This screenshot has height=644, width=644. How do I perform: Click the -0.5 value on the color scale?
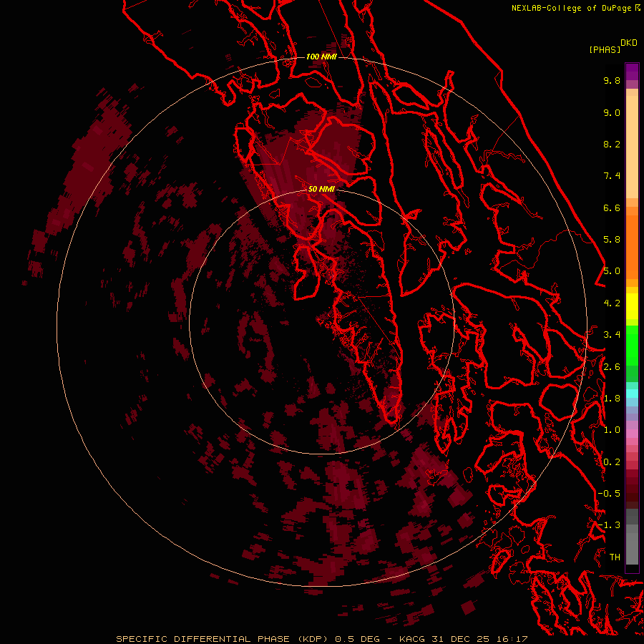(x=609, y=494)
